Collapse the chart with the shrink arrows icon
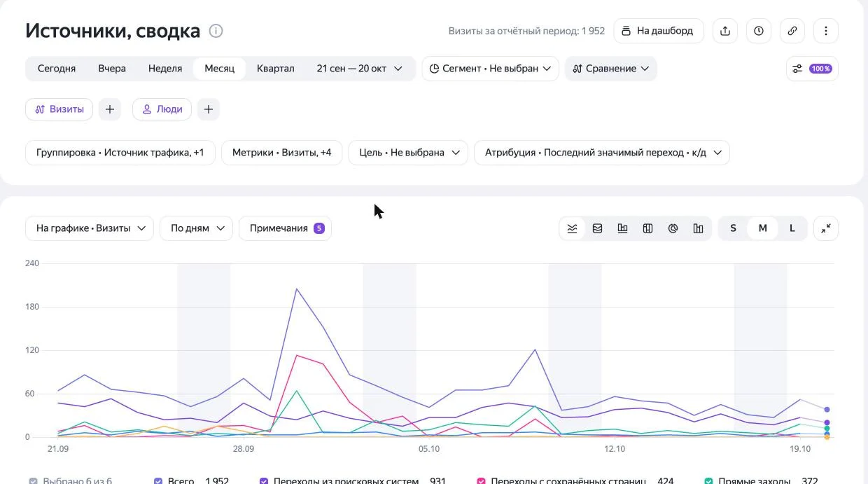The height and width of the screenshot is (484, 868). click(826, 228)
